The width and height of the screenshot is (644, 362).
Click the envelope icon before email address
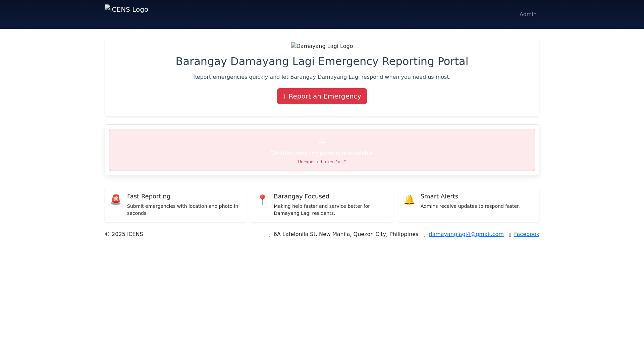pyautogui.click(x=425, y=235)
